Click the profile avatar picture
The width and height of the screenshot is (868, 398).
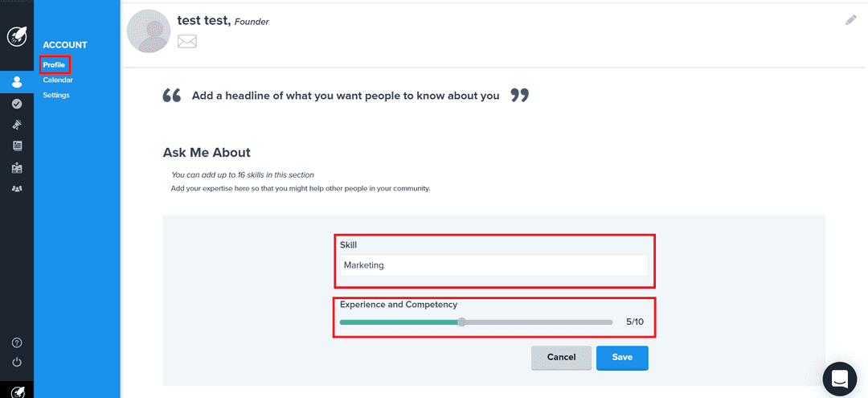149,31
